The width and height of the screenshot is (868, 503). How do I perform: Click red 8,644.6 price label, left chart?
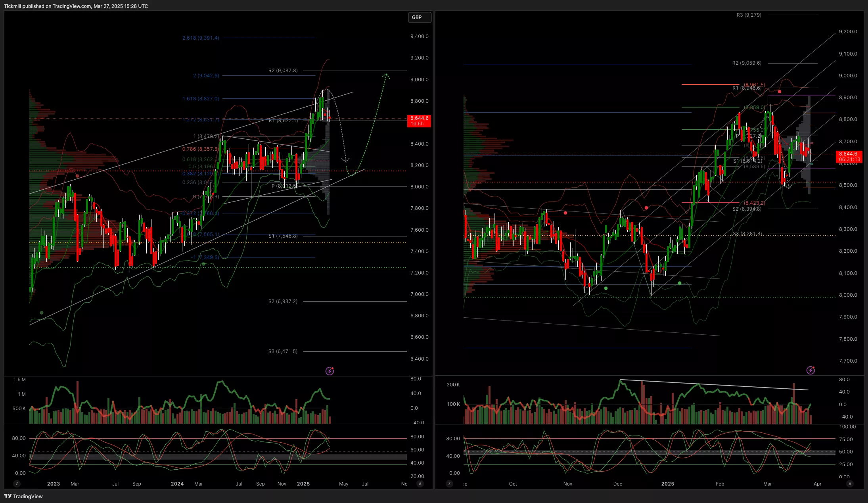click(419, 121)
